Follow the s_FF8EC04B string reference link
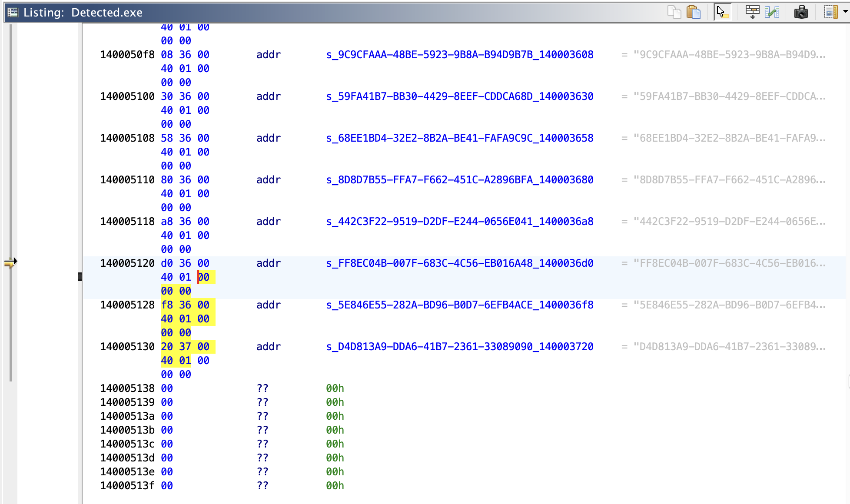Screen dimensions: 850x504 (x=459, y=263)
